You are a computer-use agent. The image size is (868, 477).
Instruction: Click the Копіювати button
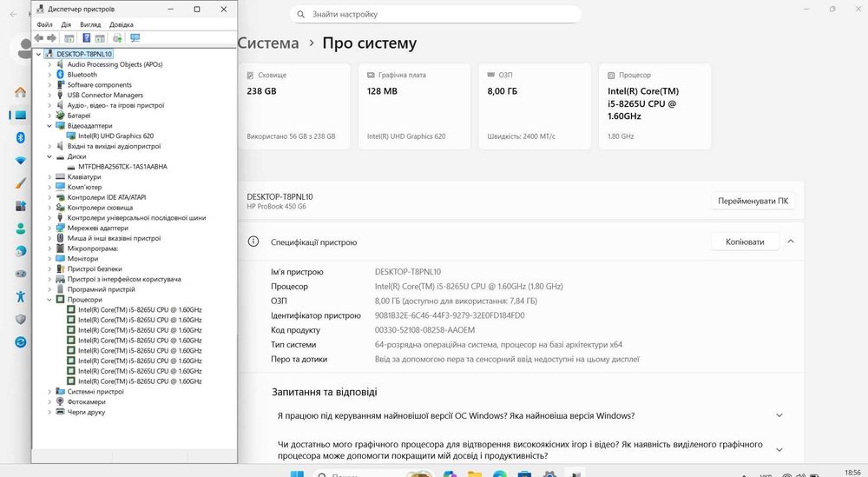[745, 242]
